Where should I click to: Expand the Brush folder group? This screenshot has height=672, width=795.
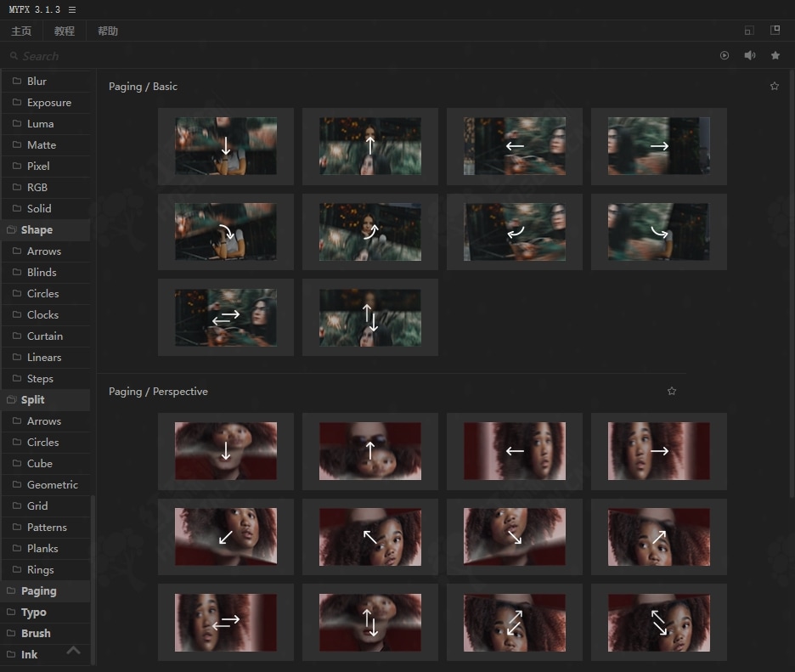point(46,634)
